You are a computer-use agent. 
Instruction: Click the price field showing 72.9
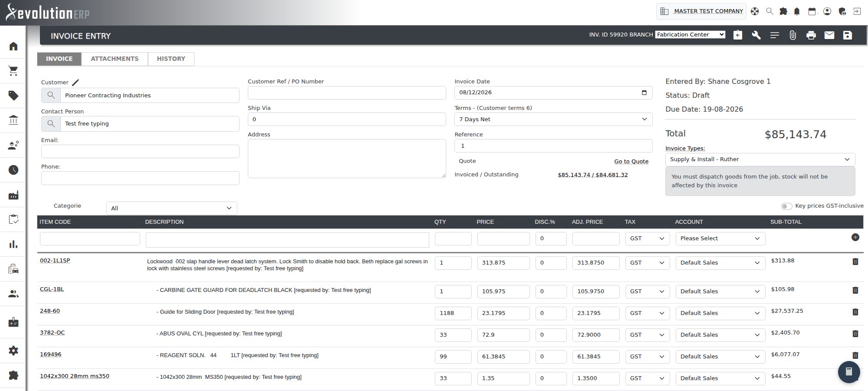point(503,335)
